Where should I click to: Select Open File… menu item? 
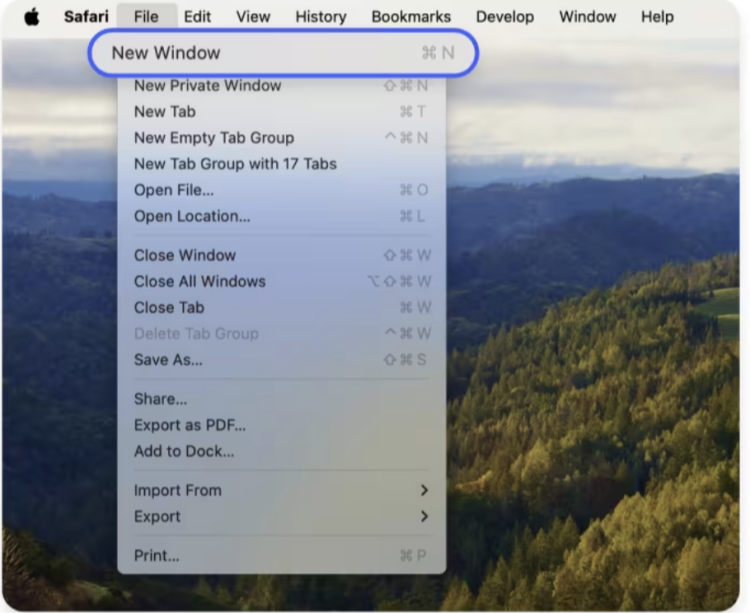coord(282,190)
